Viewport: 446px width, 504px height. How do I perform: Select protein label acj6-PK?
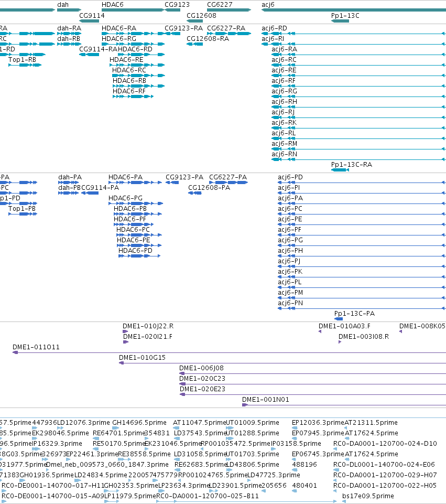click(x=290, y=272)
